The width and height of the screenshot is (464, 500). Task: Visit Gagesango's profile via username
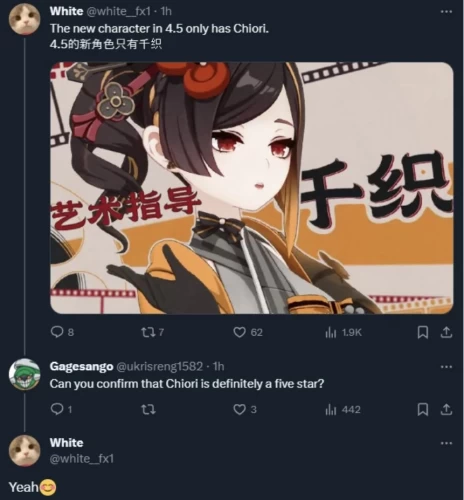click(81, 366)
